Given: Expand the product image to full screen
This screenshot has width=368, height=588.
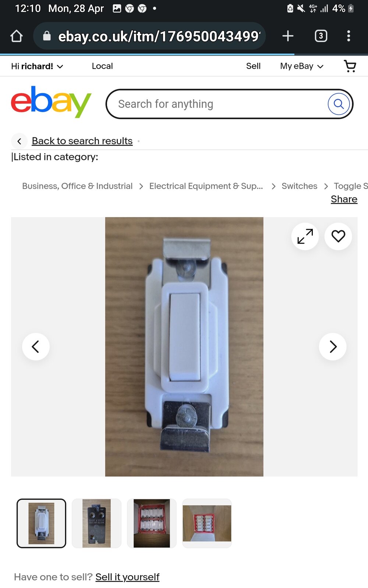Looking at the screenshot, I should 305,236.
